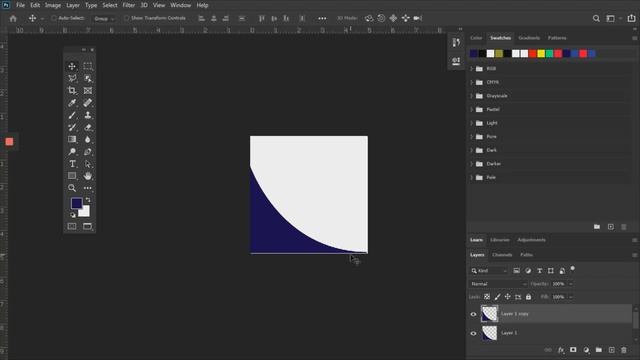Open the File menu
The width and height of the screenshot is (640, 360).
coord(20,5)
